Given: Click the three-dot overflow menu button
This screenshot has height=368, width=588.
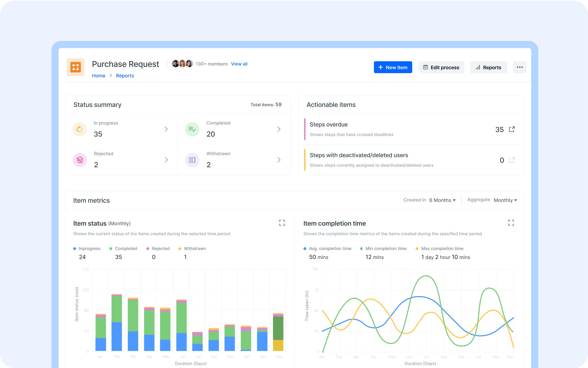Looking at the screenshot, I should click(520, 67).
